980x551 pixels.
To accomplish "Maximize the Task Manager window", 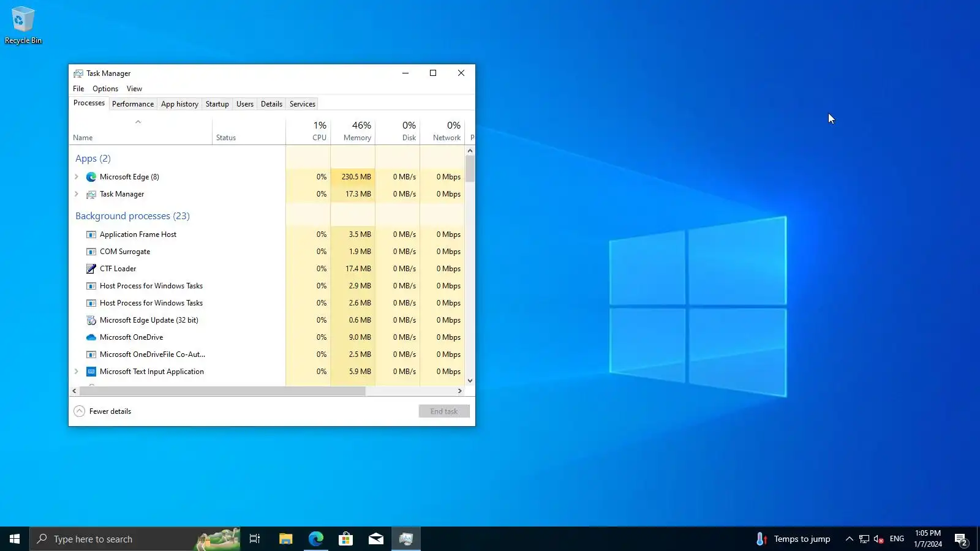I will click(433, 73).
